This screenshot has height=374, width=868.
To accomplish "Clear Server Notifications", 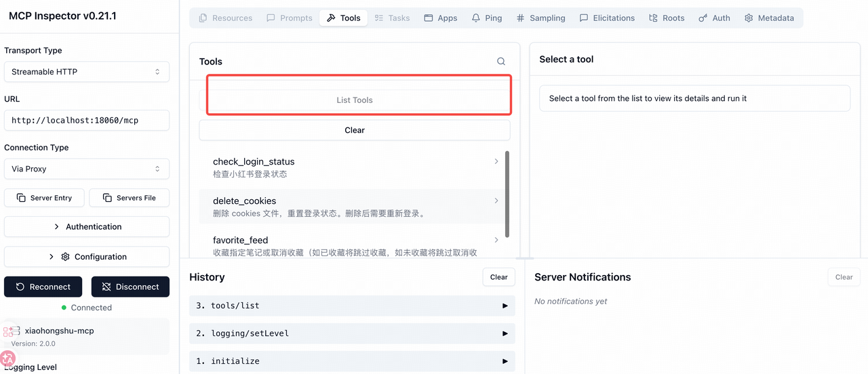I will click(844, 277).
